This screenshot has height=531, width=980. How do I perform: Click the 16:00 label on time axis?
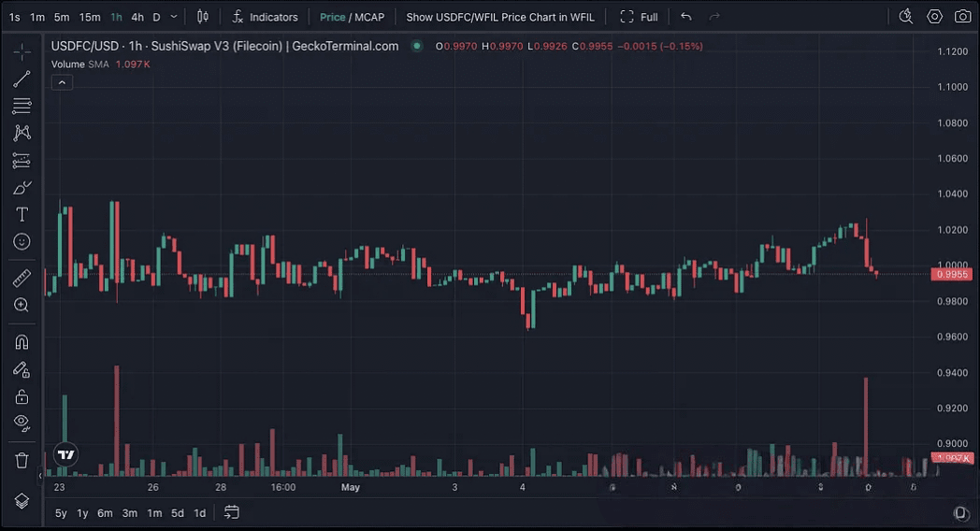tap(283, 487)
